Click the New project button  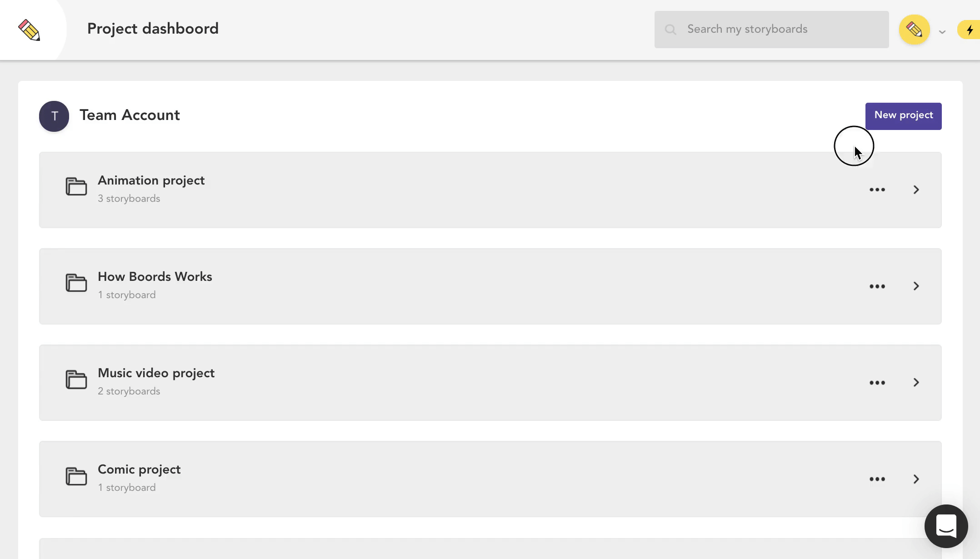coord(903,116)
